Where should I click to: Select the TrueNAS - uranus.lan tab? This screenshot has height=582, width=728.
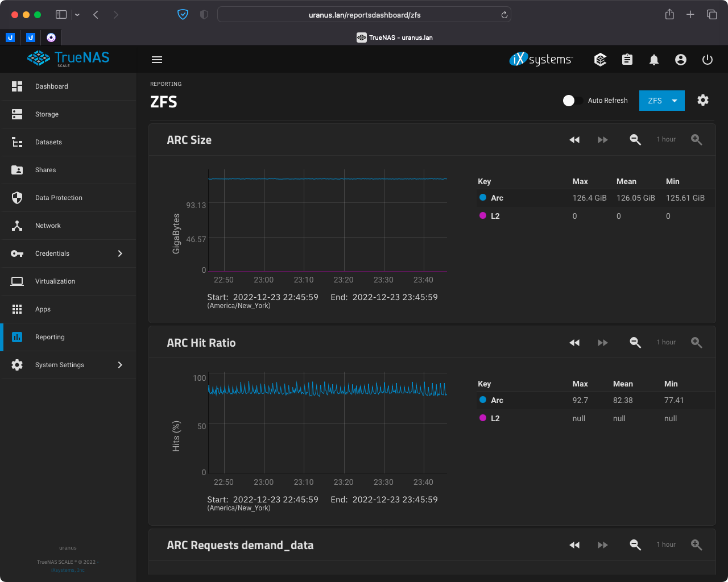[x=395, y=38]
